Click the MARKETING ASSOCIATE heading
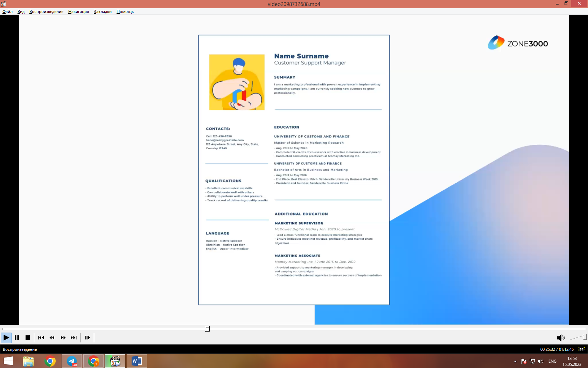This screenshot has width=588, height=368. tap(297, 256)
